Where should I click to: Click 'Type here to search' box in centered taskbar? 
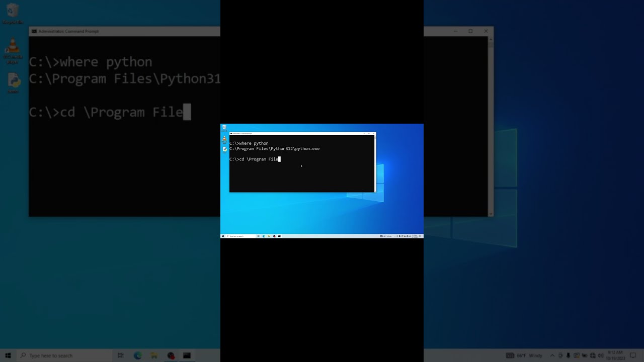[240, 236]
